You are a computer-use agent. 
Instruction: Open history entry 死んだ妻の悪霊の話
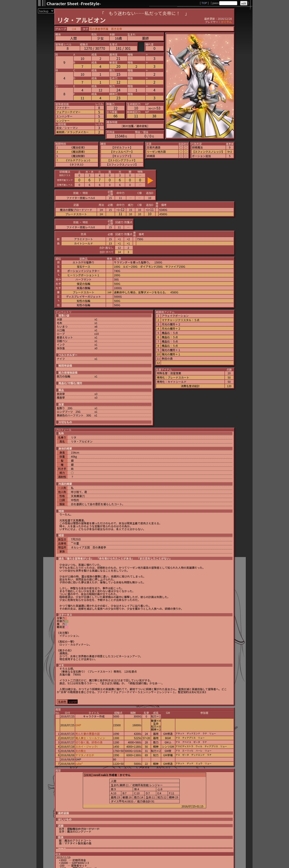point(88,733)
